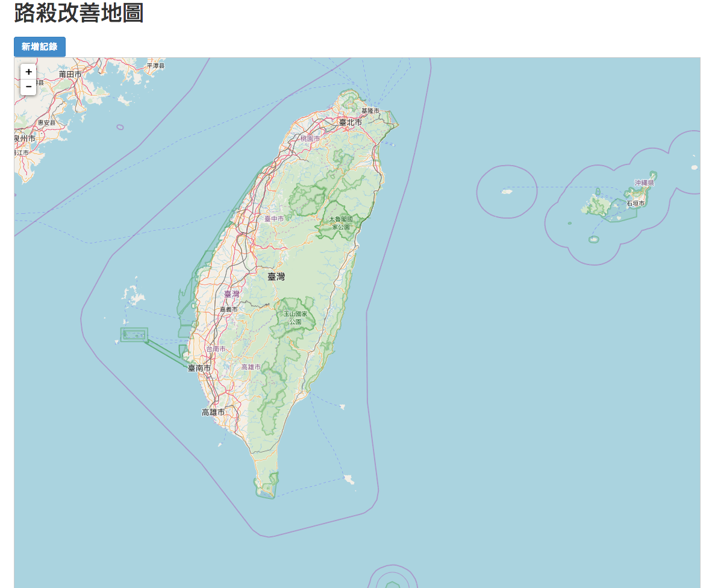Zoom out of the map
This screenshot has width=709, height=588.
coord(28,87)
